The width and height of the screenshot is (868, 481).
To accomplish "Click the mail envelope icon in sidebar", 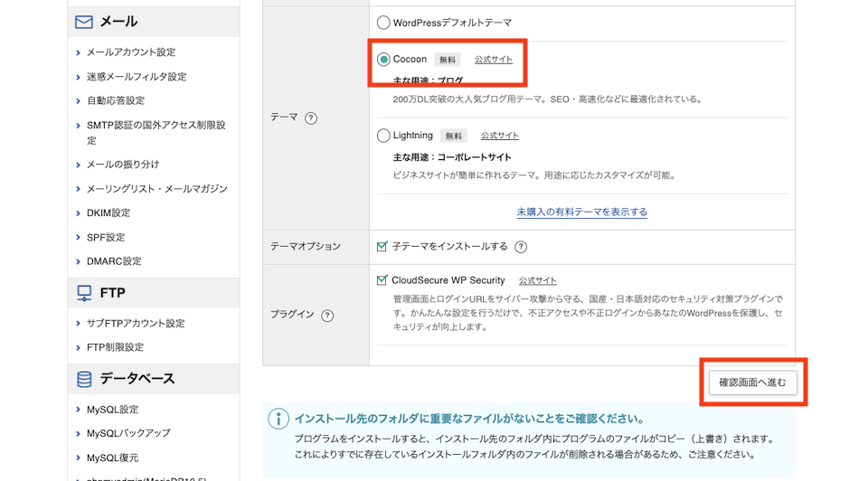I will tap(83, 22).
